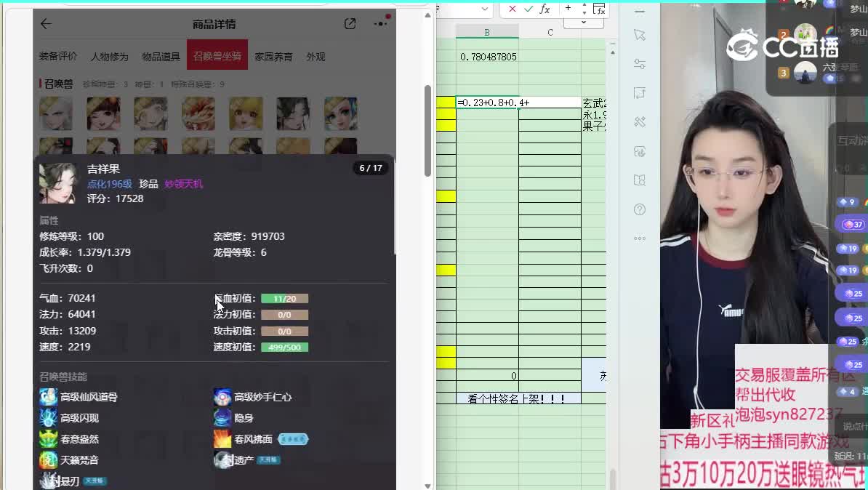Click the 吉祥果 pet portrait
This screenshot has width=868, height=490.
[x=59, y=183]
